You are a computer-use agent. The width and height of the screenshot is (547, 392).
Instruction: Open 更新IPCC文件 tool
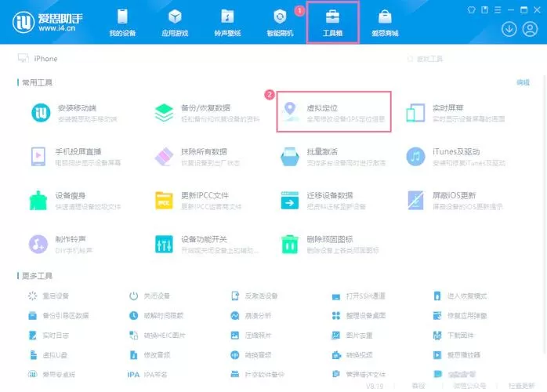[x=198, y=201]
